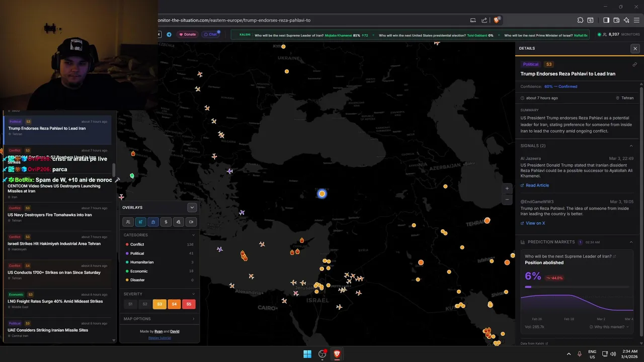Open the browser main menu
The height and width of the screenshot is (362, 644).
(636, 20)
